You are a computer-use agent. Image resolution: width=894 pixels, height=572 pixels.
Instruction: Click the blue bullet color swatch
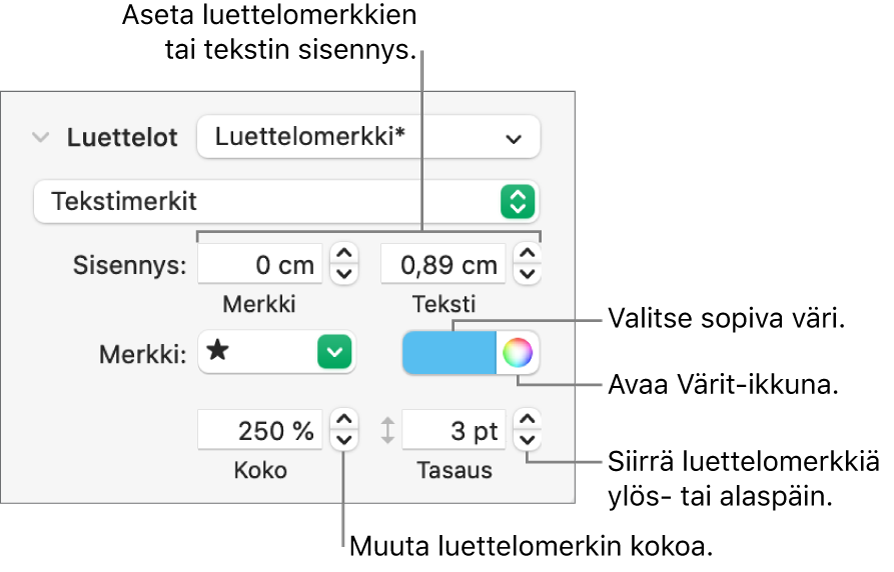[x=449, y=353]
